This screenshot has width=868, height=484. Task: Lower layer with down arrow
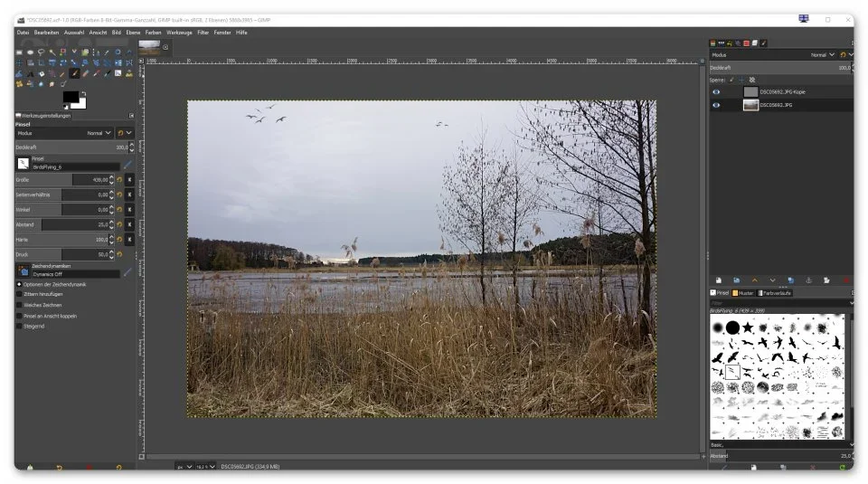tap(772, 280)
